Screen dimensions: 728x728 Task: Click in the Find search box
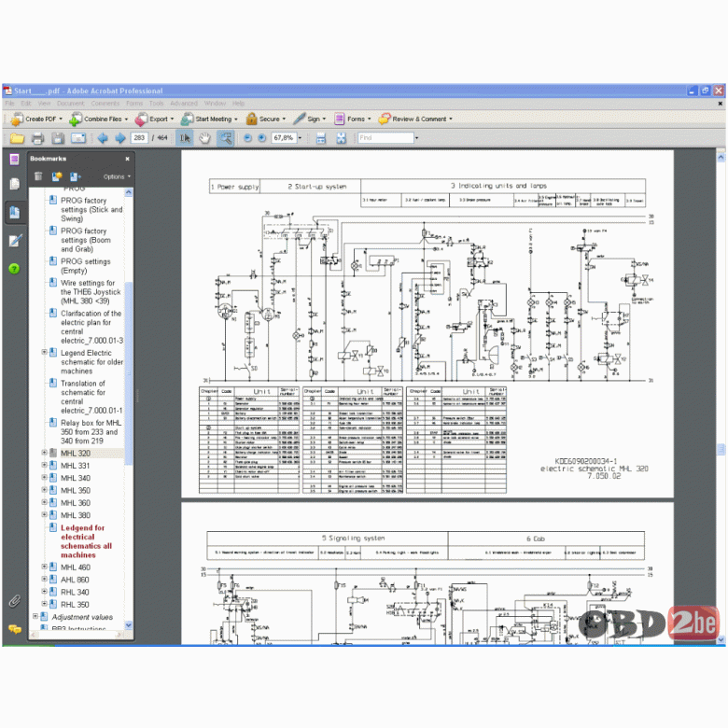tap(385, 138)
